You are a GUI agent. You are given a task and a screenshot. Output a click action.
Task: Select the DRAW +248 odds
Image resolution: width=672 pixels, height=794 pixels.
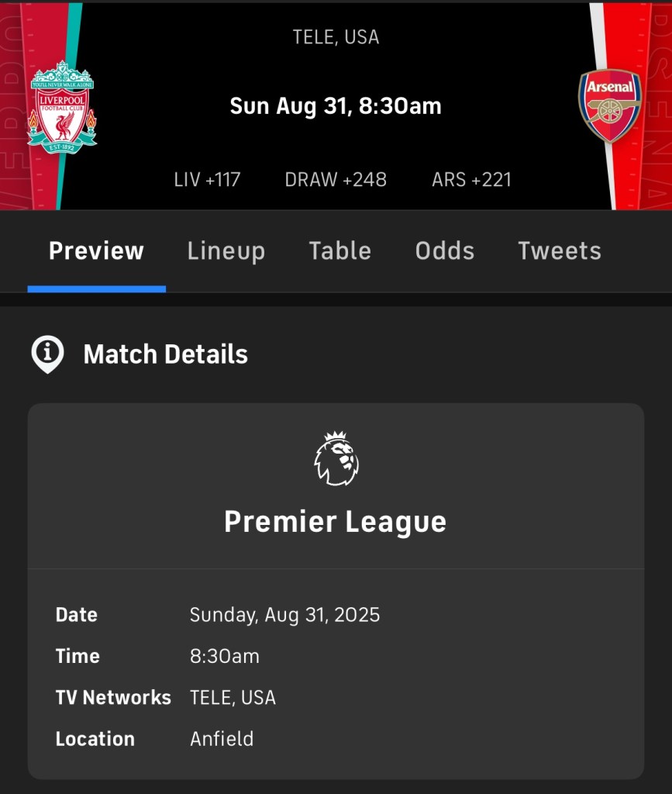336,180
